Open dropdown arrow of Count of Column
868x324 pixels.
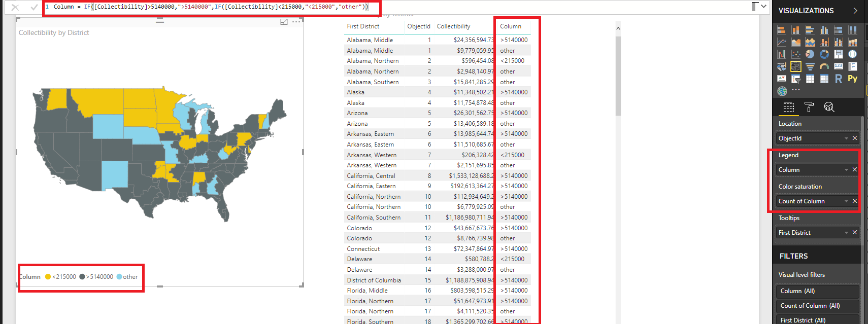point(846,201)
